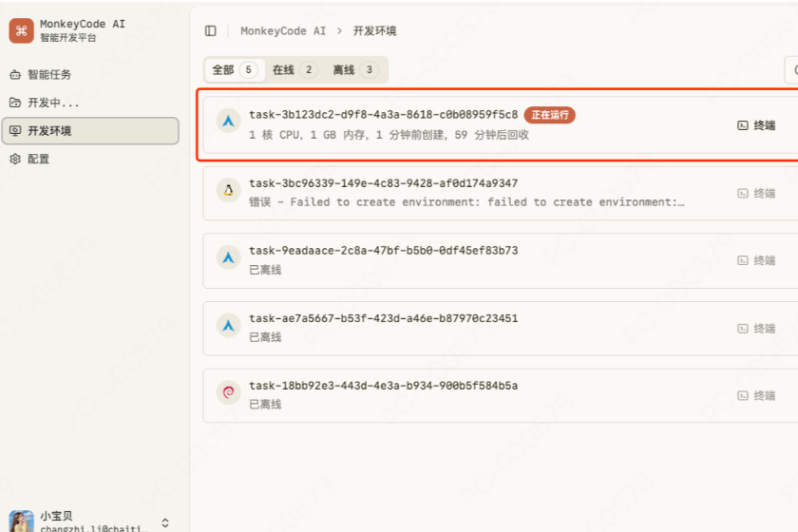Viewport: 798px width, 532px height.
Task: Switch to the 全部 tab
Action: click(235, 69)
